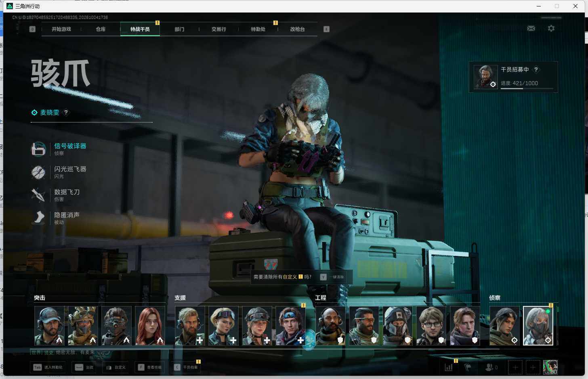Switch to the 开始游戏 tab

point(61,29)
